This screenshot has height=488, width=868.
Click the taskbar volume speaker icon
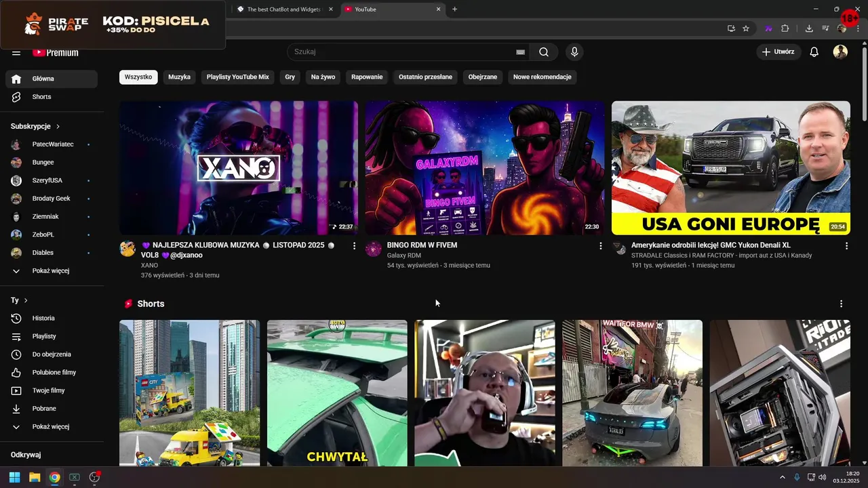[x=823, y=477]
